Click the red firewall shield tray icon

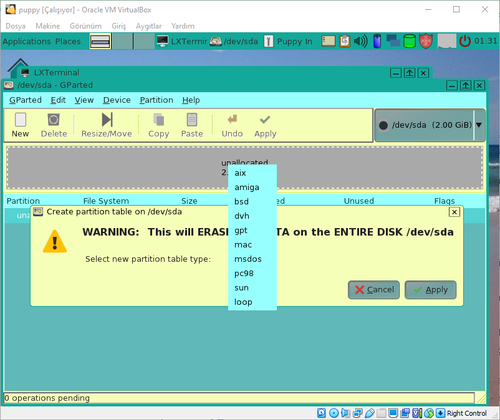click(426, 41)
